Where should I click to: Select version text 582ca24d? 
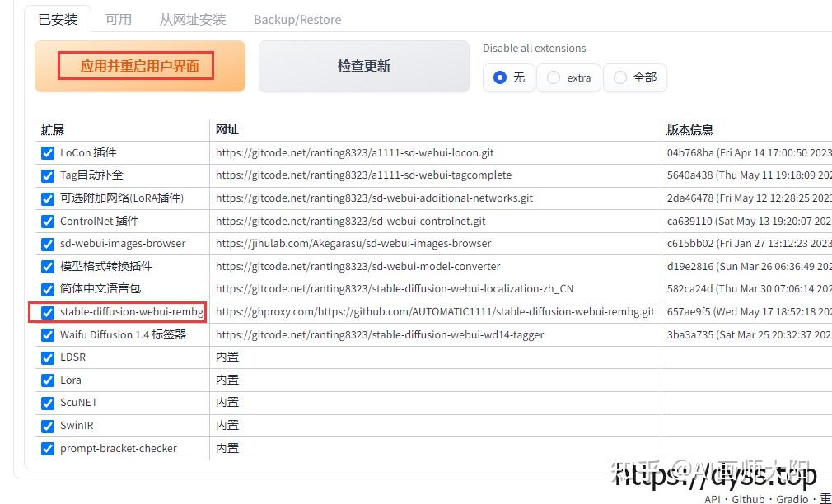690,288
